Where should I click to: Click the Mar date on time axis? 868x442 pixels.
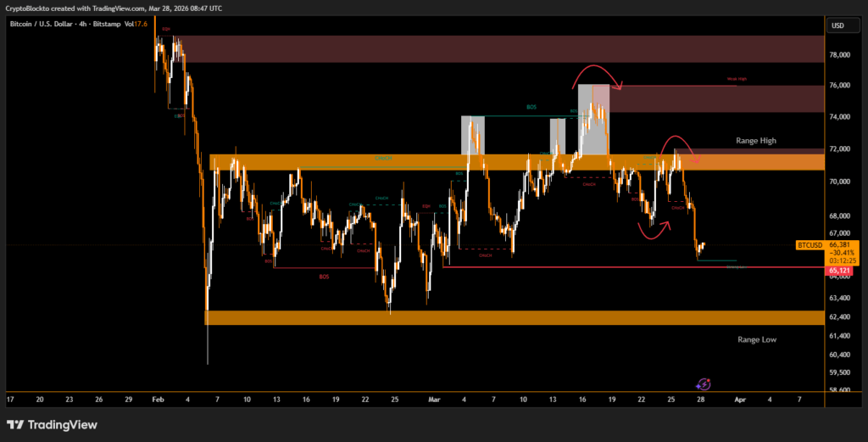[x=435, y=397]
